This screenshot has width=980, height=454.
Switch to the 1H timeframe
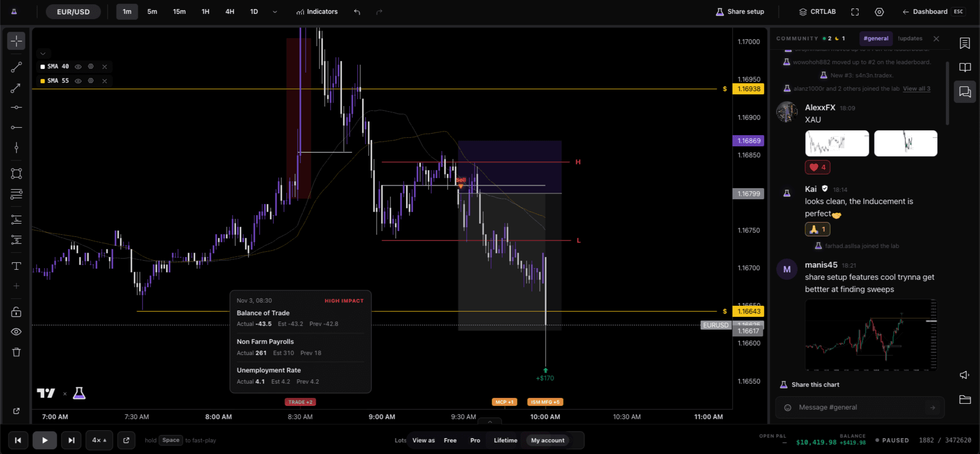pyautogui.click(x=206, y=12)
